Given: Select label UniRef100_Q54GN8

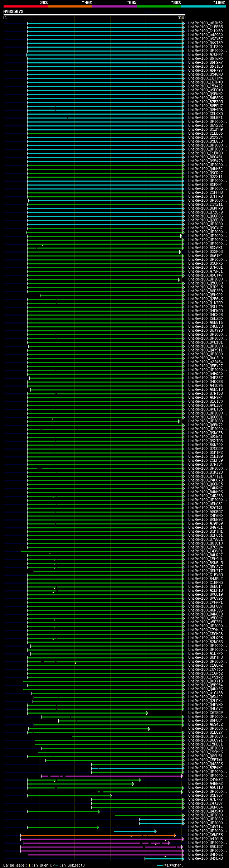Looking at the screenshot, I should [205, 75].
